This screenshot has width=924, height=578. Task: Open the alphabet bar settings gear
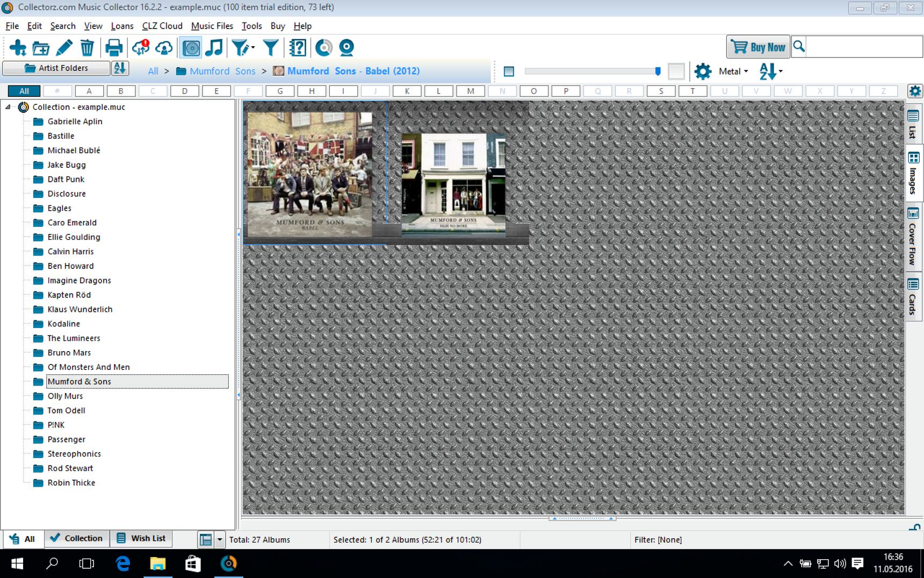point(915,91)
